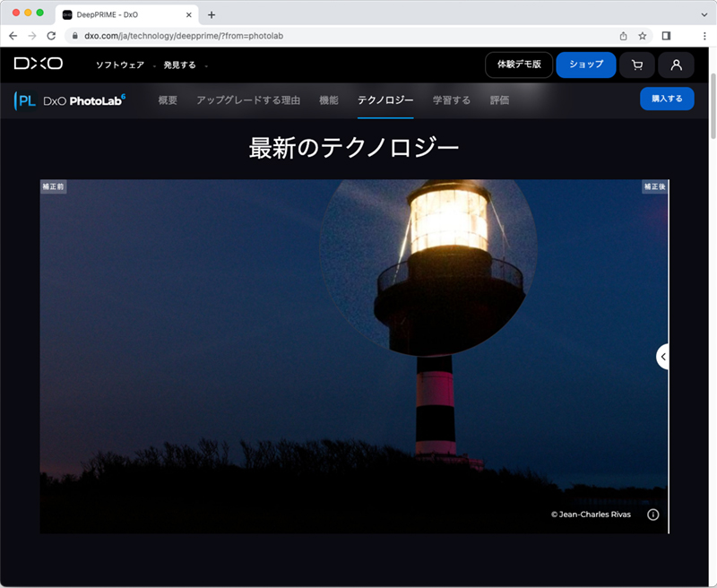Go back using the browser back arrow
Viewport: 717px width, 588px height.
[x=13, y=36]
